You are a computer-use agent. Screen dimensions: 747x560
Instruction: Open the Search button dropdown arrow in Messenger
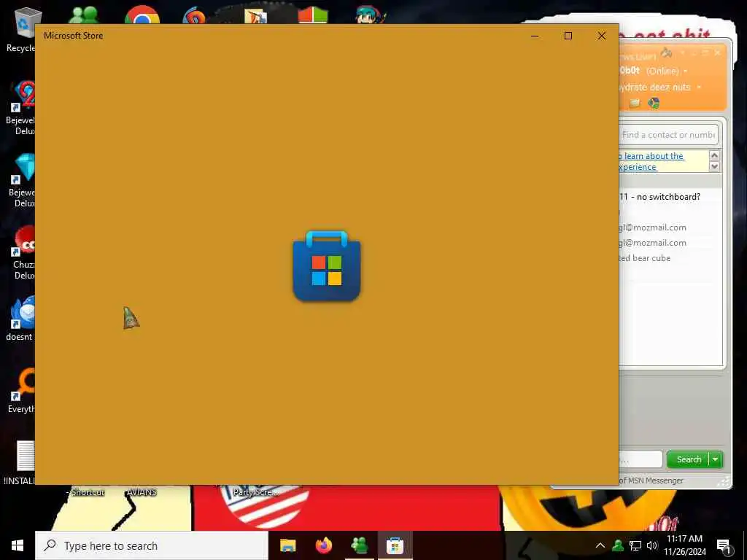[x=716, y=459]
